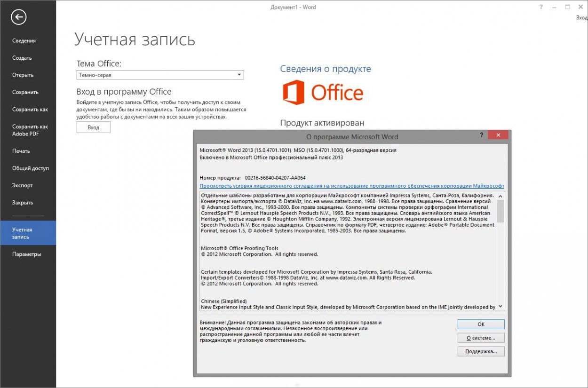This screenshot has width=588, height=388.
Task: Choose Сохранить как in the sidebar
Action: [30, 110]
